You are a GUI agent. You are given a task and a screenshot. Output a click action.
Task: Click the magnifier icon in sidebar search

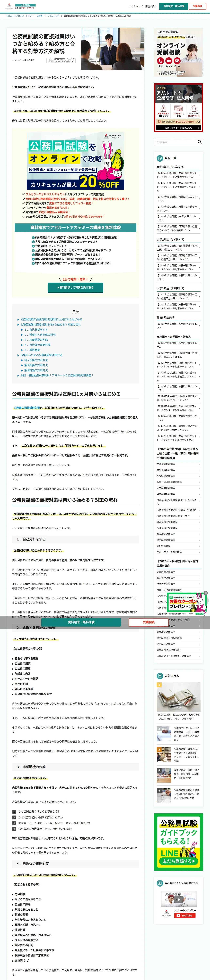pos(199,142)
